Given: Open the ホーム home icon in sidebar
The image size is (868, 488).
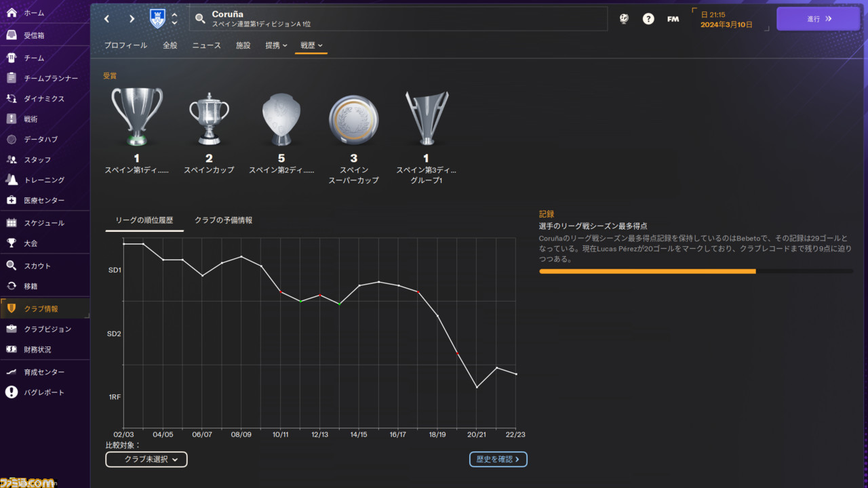Looking at the screenshot, I should point(12,13).
